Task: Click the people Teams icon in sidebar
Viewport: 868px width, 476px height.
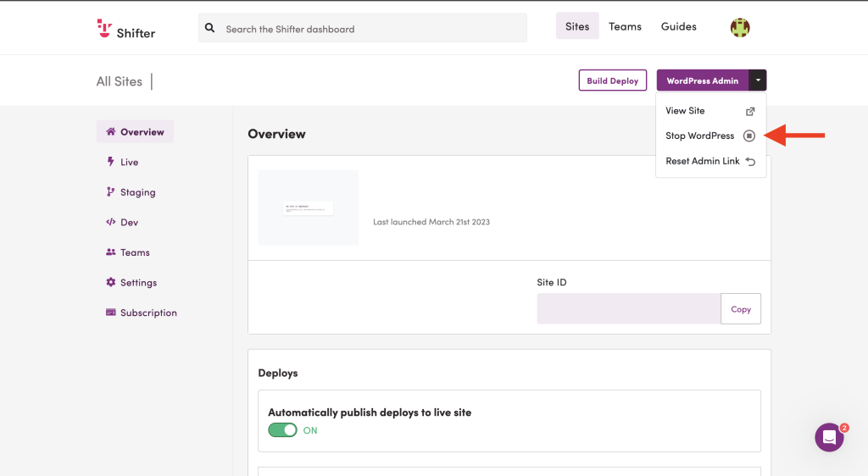Action: (x=111, y=252)
